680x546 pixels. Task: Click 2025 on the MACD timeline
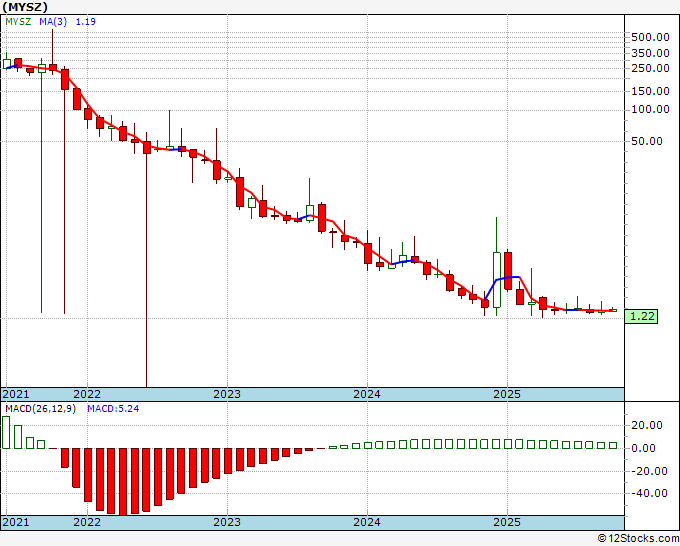507,522
